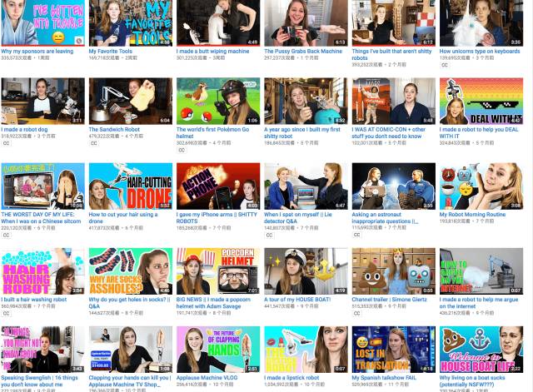533x392 pixels.
Task: Click THE FUTURE OF CLAPPING HANDS thumbnail
Action: (x=218, y=350)
